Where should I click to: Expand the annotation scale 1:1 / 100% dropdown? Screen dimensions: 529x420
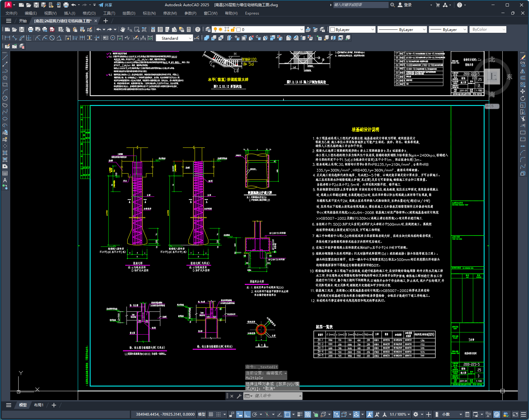pos(400,414)
